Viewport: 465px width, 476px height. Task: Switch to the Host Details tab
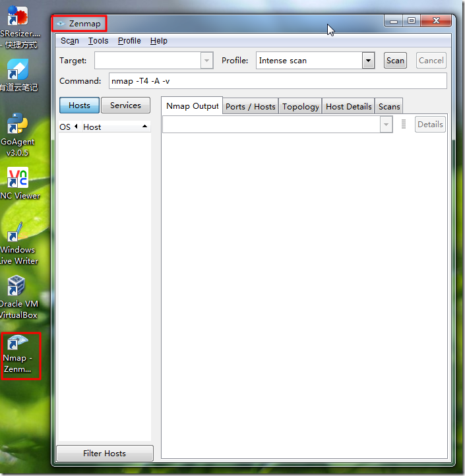click(x=348, y=107)
